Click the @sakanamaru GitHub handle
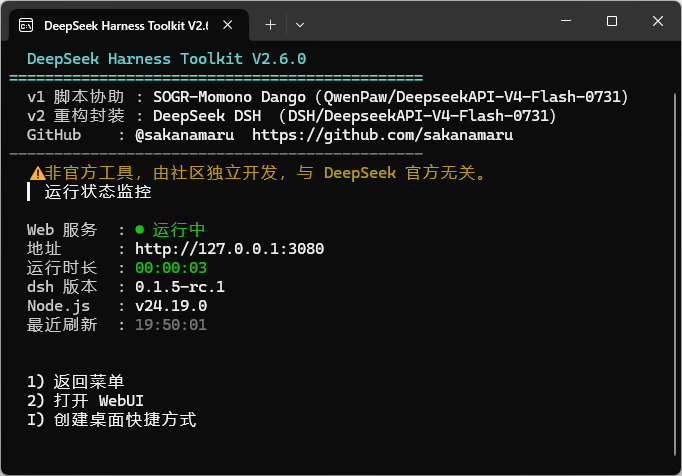The height and width of the screenshot is (476, 682). [x=184, y=135]
